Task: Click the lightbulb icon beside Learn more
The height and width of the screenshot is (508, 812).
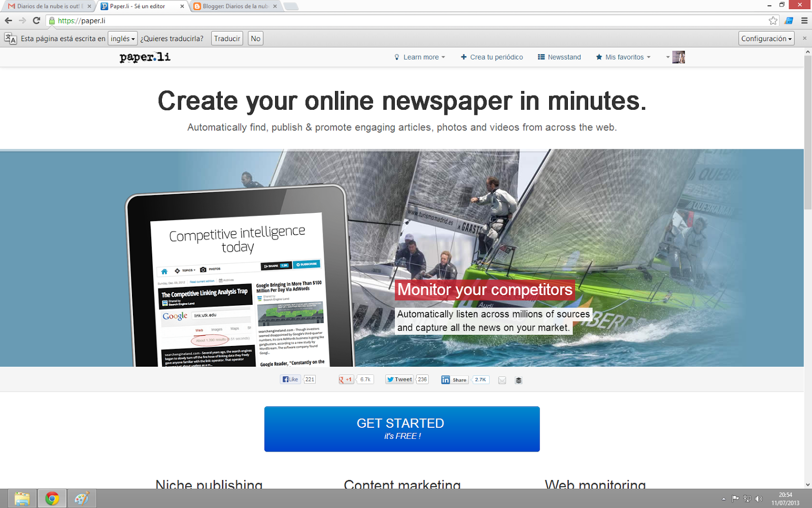Action: pyautogui.click(x=397, y=57)
